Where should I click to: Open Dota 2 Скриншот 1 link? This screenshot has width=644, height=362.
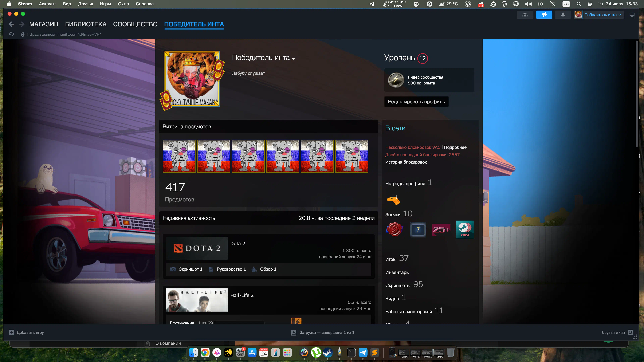190,269
